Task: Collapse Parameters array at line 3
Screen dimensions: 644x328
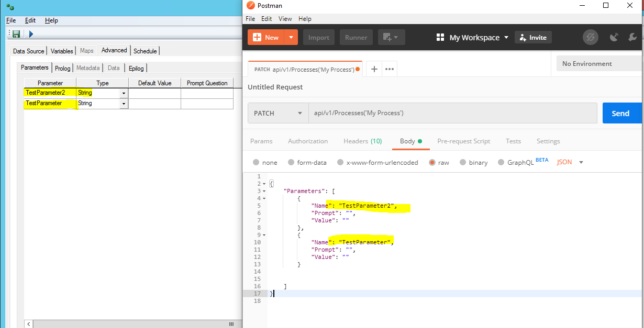Action: coord(264,191)
